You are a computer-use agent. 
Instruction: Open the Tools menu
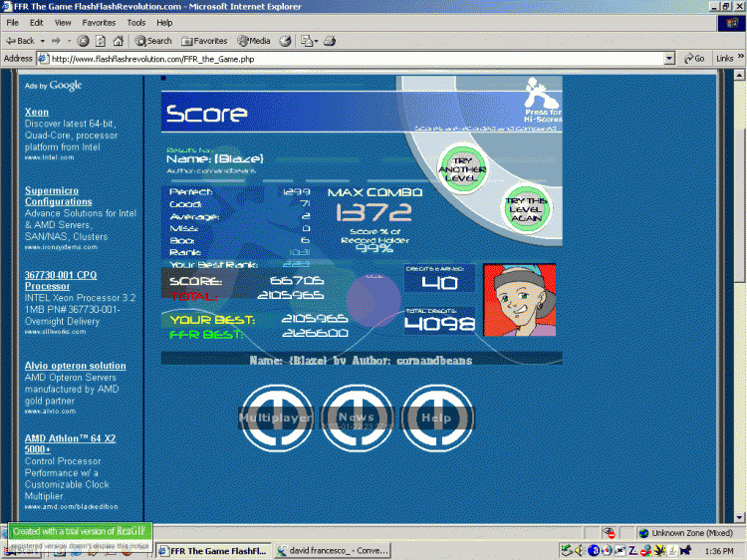click(x=136, y=22)
